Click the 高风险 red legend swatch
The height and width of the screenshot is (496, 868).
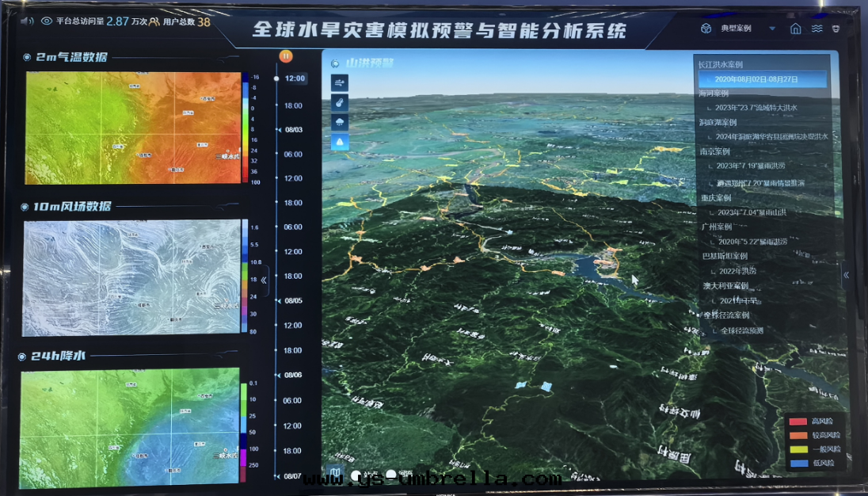(x=797, y=421)
